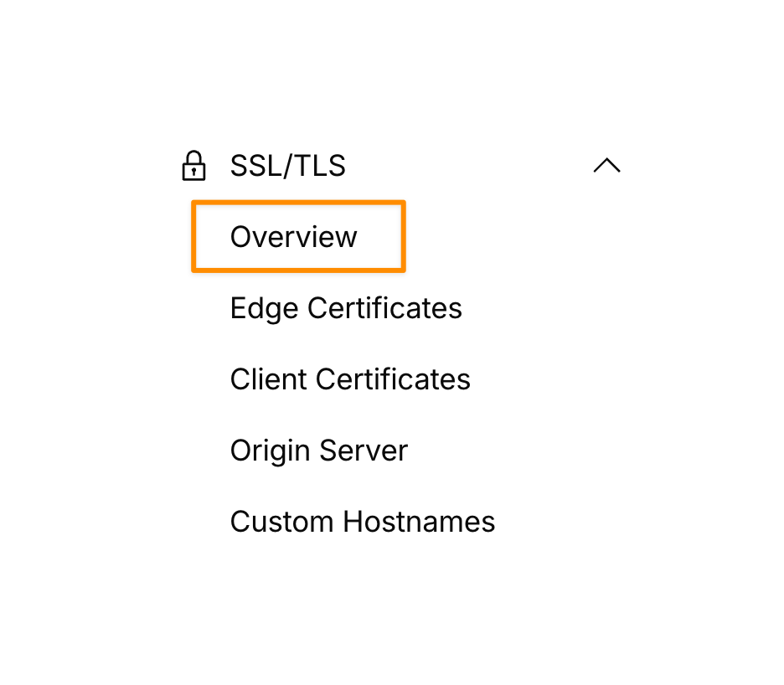Screen dimensions: 784x685
Task: Open the Overview page under SSL/TLS
Action: 294,237
